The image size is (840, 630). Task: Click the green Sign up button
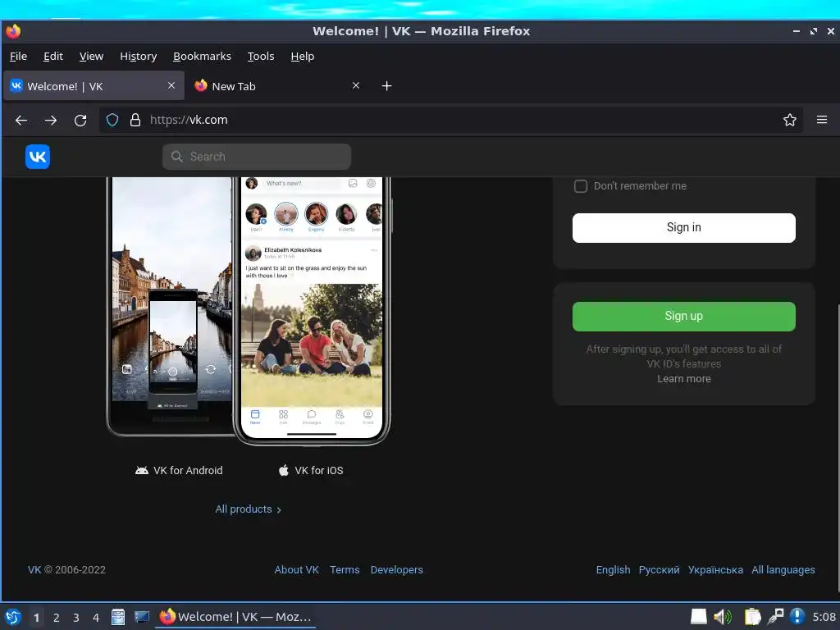[683, 316]
